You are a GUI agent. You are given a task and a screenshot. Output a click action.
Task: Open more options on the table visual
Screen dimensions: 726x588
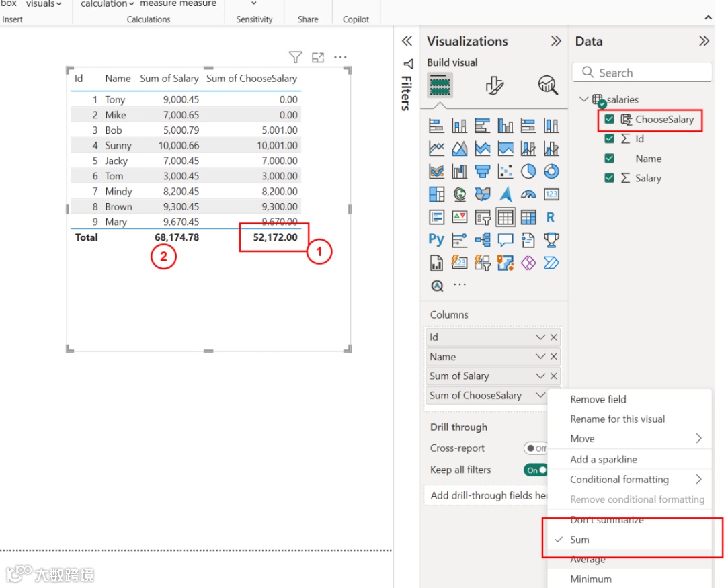point(340,57)
